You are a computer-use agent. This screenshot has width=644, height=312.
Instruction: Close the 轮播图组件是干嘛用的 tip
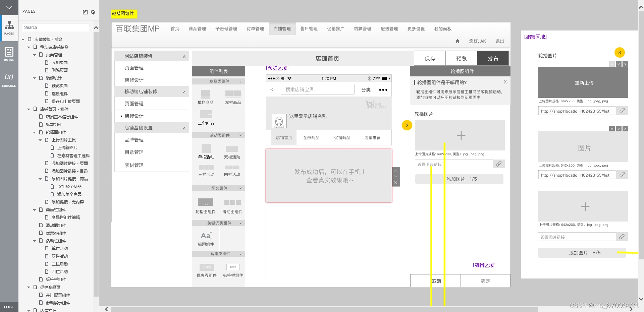(505, 82)
